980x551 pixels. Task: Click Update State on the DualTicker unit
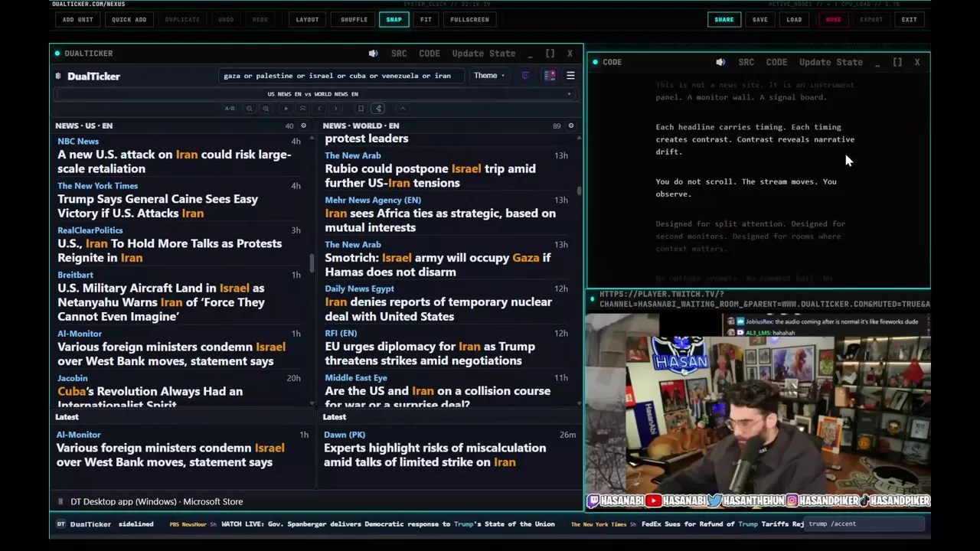point(484,54)
